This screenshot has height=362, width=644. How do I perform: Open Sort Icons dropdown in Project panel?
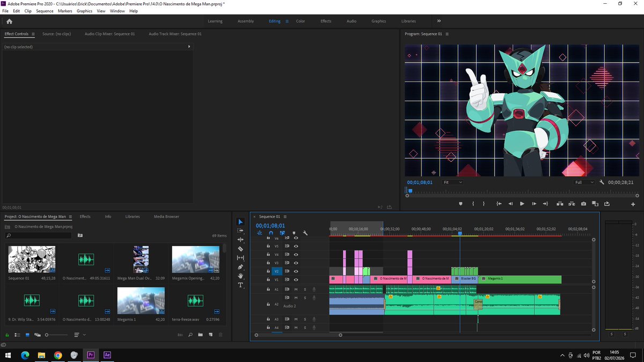(x=79, y=335)
